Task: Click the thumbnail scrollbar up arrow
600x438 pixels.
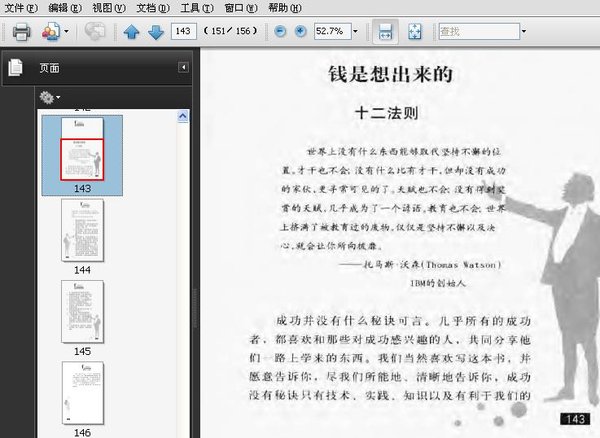Action: tap(183, 116)
